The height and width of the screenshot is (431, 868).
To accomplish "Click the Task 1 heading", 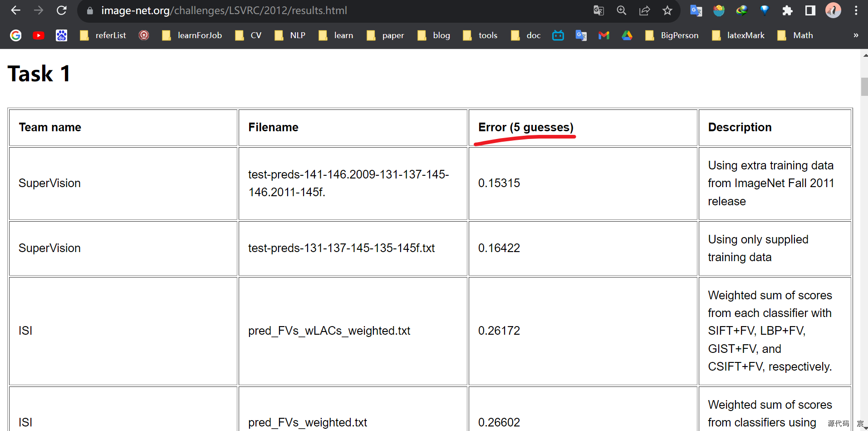I will (39, 74).
